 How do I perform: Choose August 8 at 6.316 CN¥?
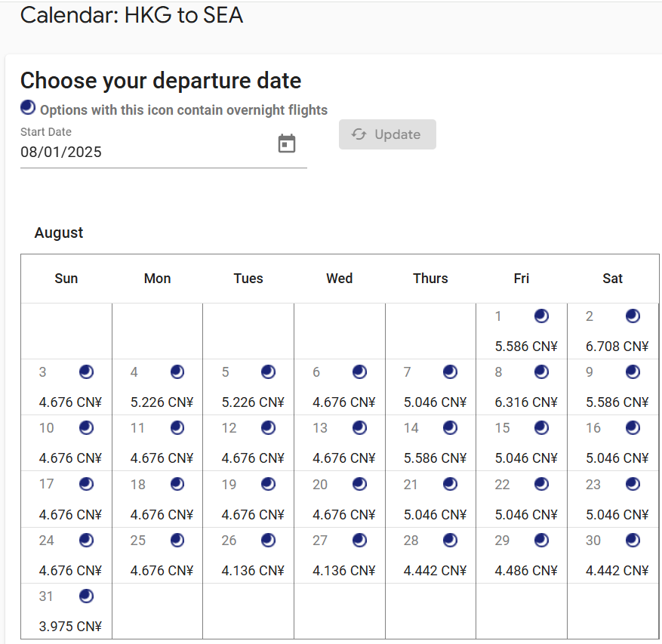click(x=522, y=387)
